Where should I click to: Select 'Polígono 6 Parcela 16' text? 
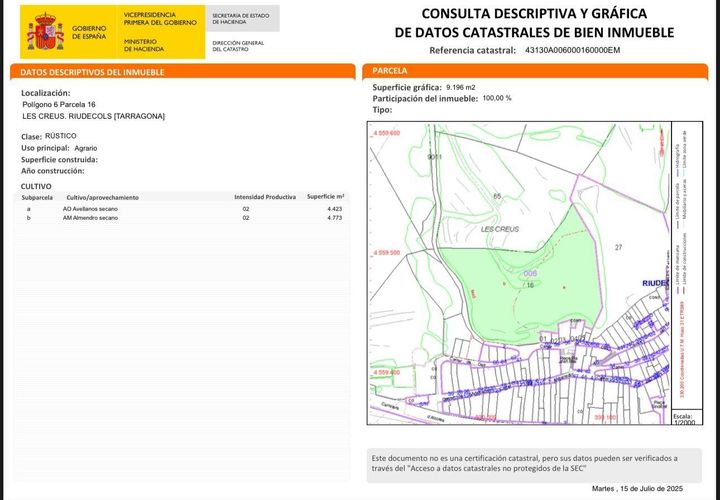pyautogui.click(x=59, y=105)
